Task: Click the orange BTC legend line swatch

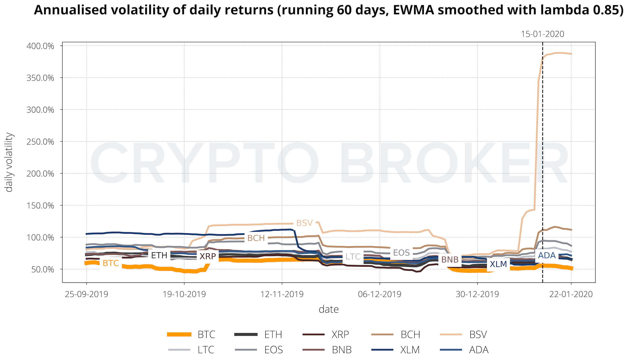Action: 179,335
